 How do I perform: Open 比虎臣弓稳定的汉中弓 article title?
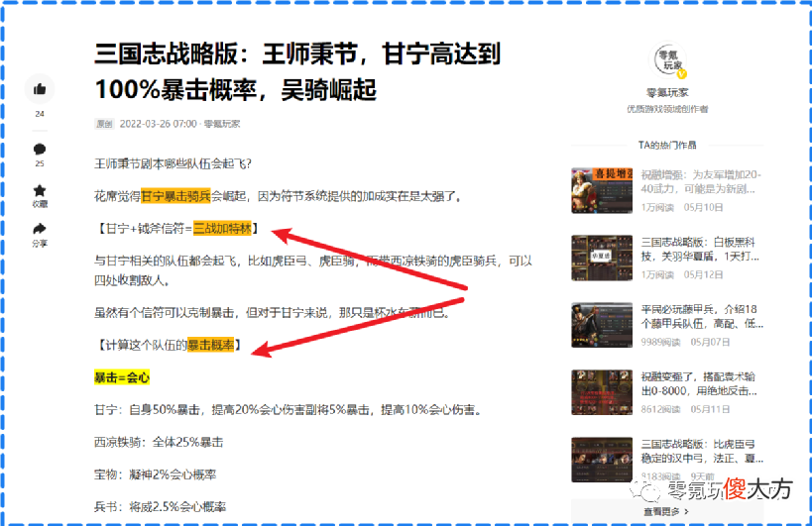[x=702, y=451]
